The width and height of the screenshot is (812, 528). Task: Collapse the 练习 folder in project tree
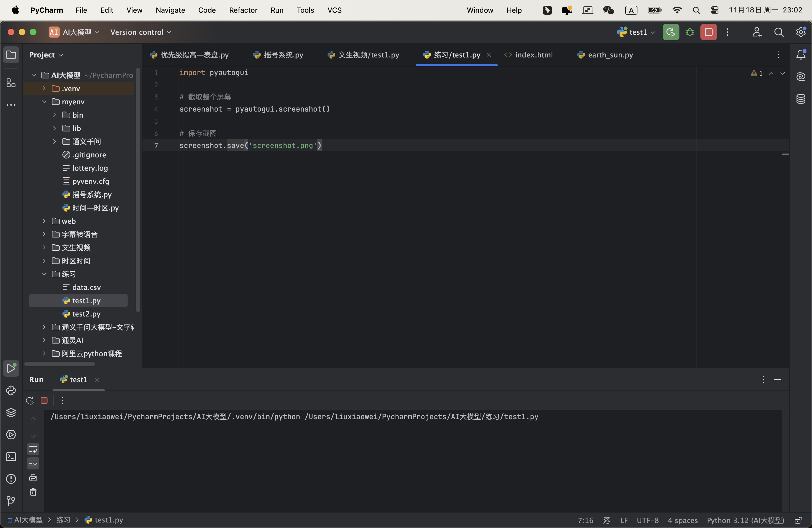44,274
